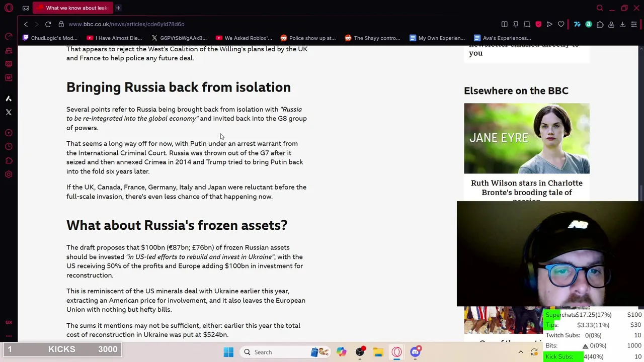644x362 pixels.
Task: Reload the BBC article page
Action: 48,24
